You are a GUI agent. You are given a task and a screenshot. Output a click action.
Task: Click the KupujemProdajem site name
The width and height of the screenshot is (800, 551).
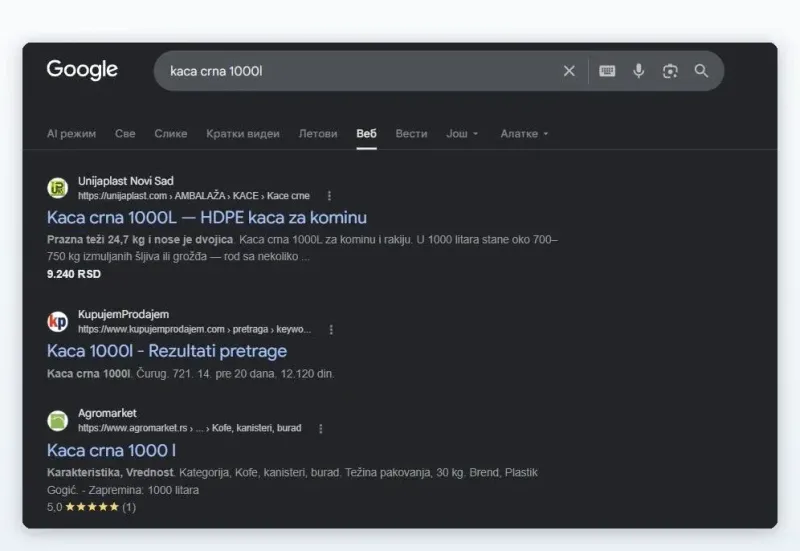tap(123, 314)
